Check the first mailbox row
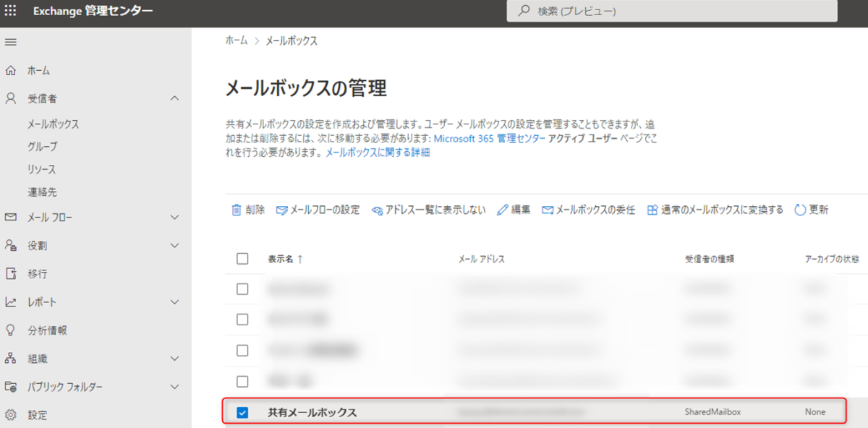Screen dimensions: 868x428 click(x=243, y=288)
